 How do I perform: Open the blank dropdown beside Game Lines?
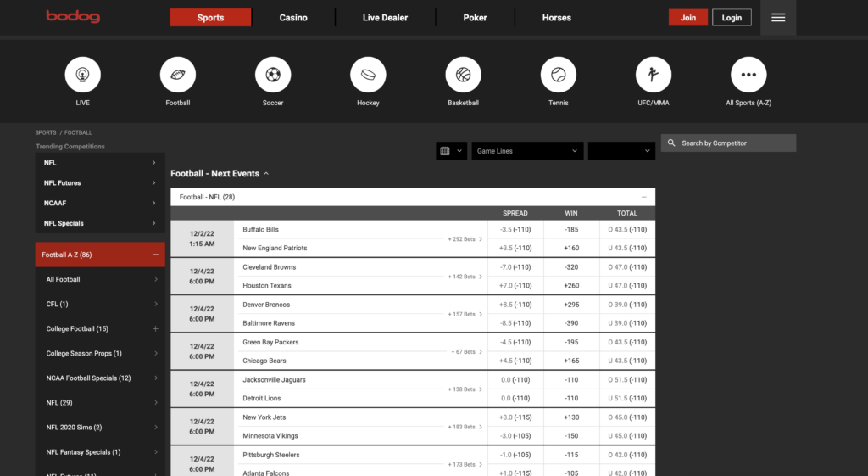[621, 151]
